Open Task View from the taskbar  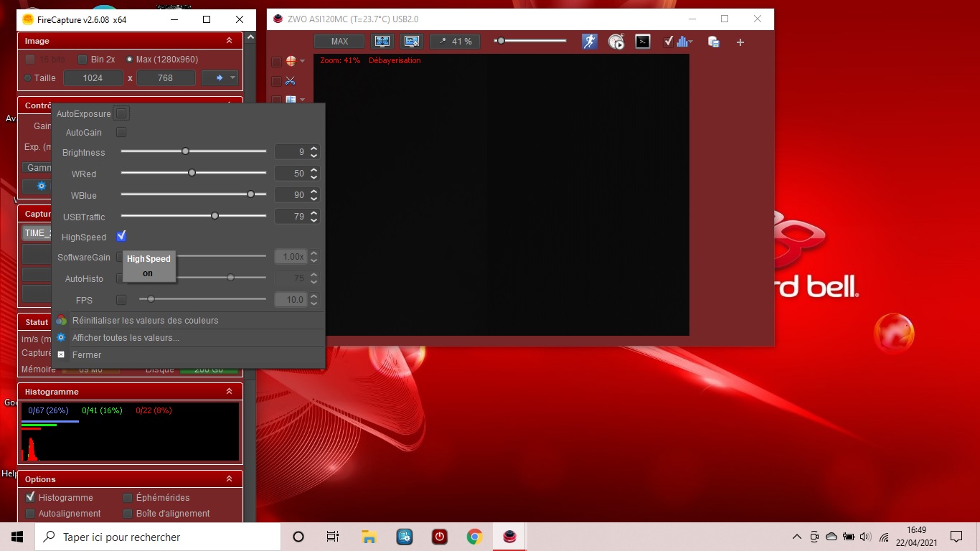click(x=333, y=537)
